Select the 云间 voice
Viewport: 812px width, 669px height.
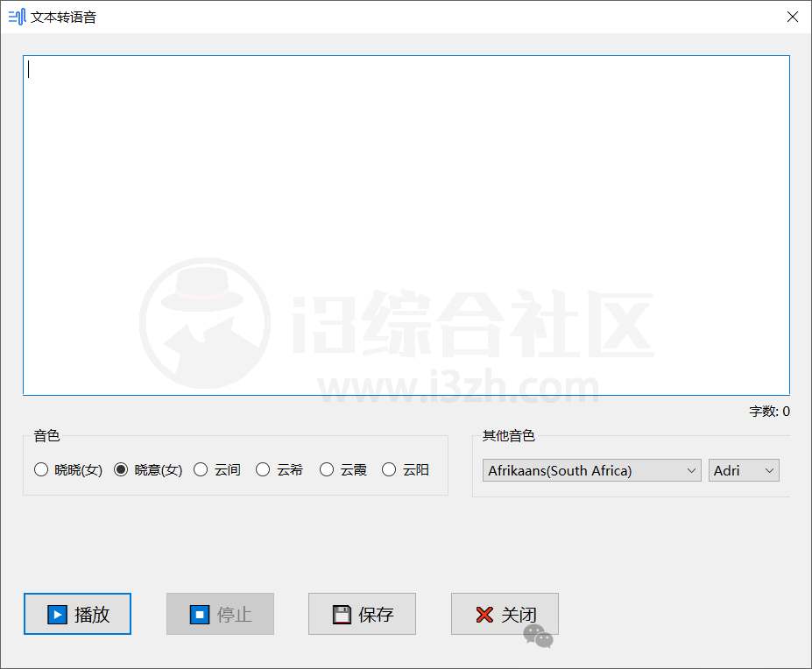click(200, 469)
